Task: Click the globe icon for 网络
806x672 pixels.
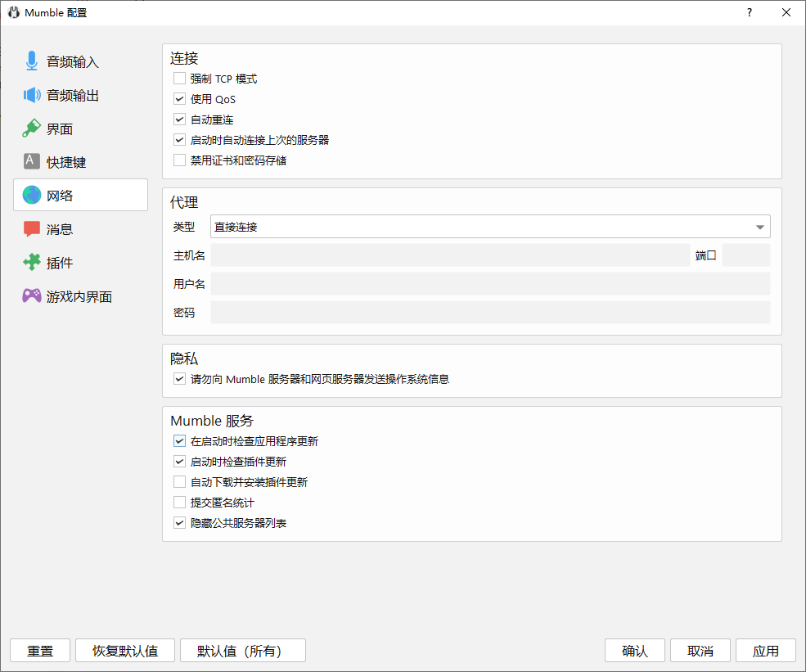Action: point(32,196)
